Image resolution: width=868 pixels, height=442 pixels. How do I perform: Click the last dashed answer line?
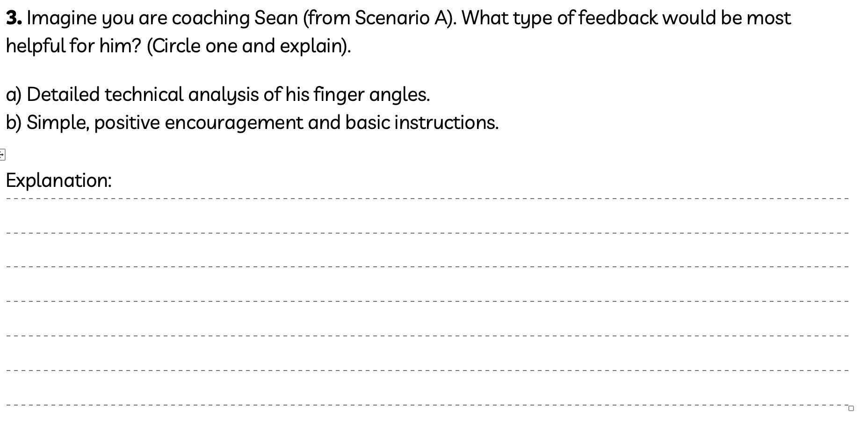click(x=427, y=405)
